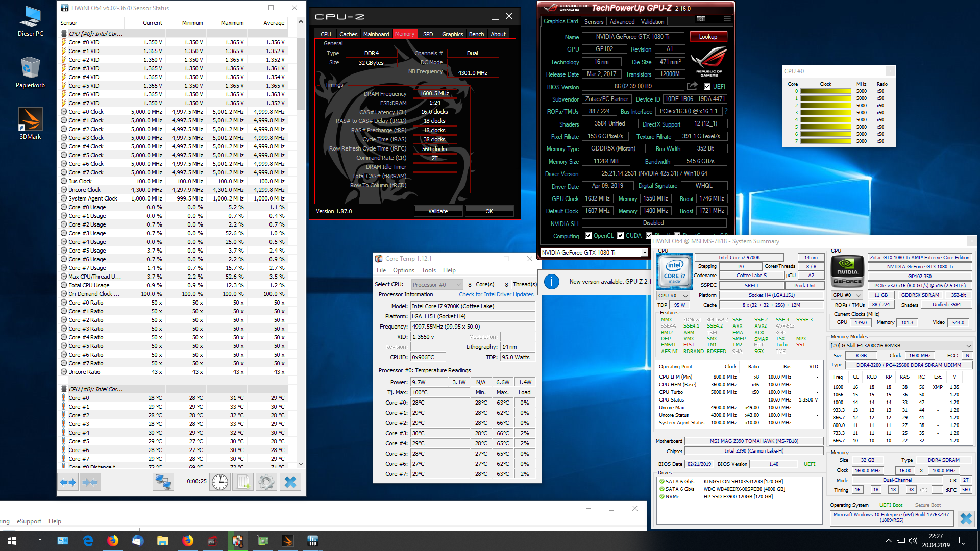Open the Advanced tab in GPU-Z
This screenshot has width=980, height=551.
(x=622, y=22)
